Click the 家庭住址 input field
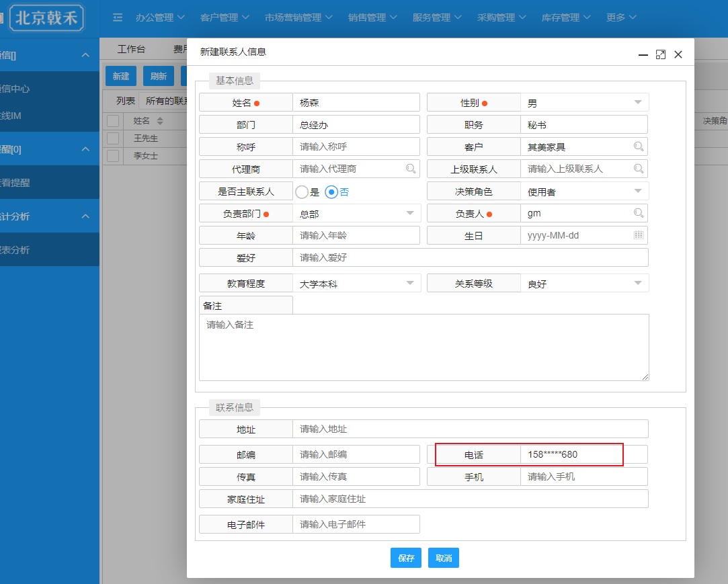Viewport: 728px width, 584px height. [471, 499]
